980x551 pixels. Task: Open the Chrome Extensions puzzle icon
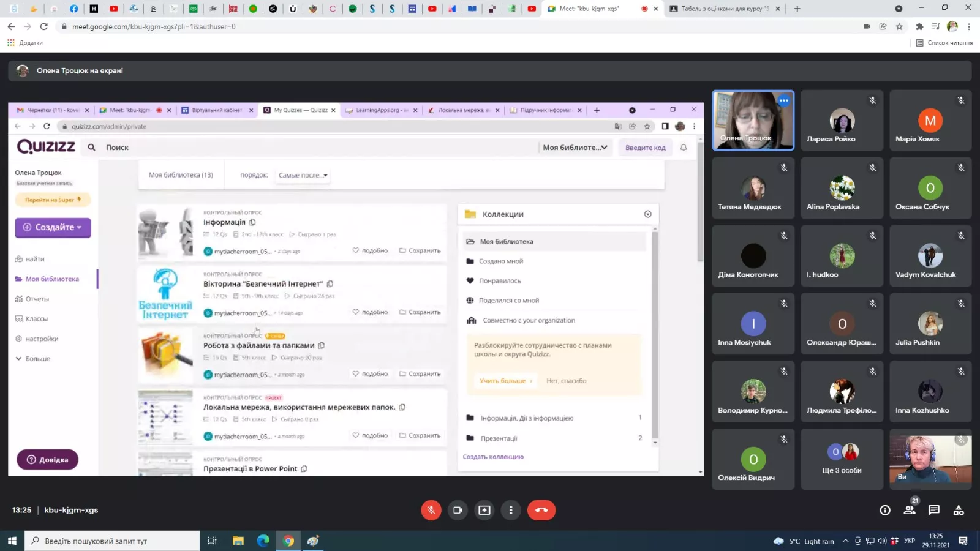coord(919,26)
